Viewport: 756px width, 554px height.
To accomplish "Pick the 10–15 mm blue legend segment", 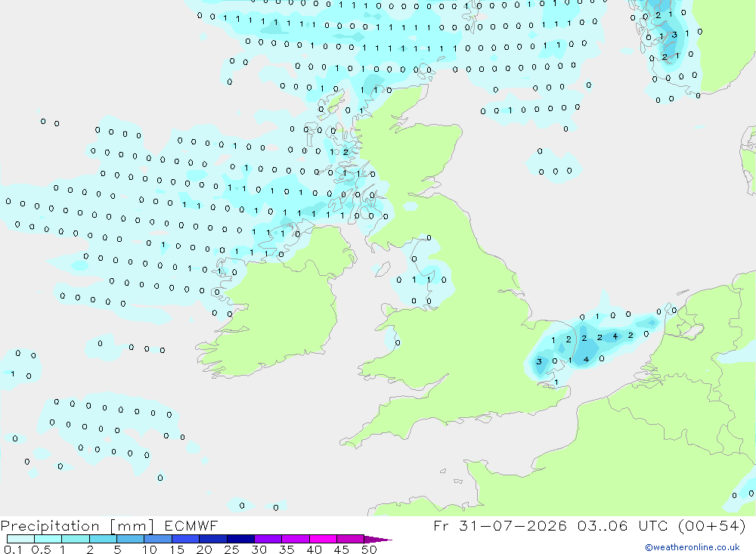I will point(158,539).
